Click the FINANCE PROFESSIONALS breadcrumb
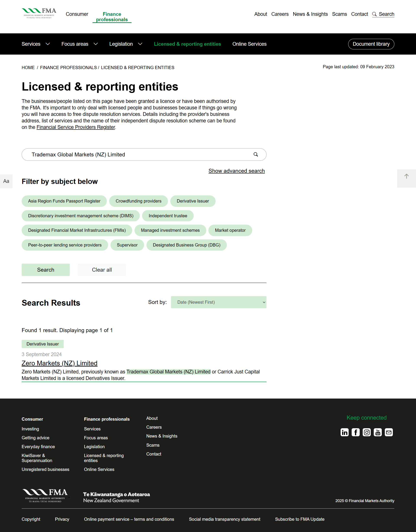 pyautogui.click(x=68, y=67)
